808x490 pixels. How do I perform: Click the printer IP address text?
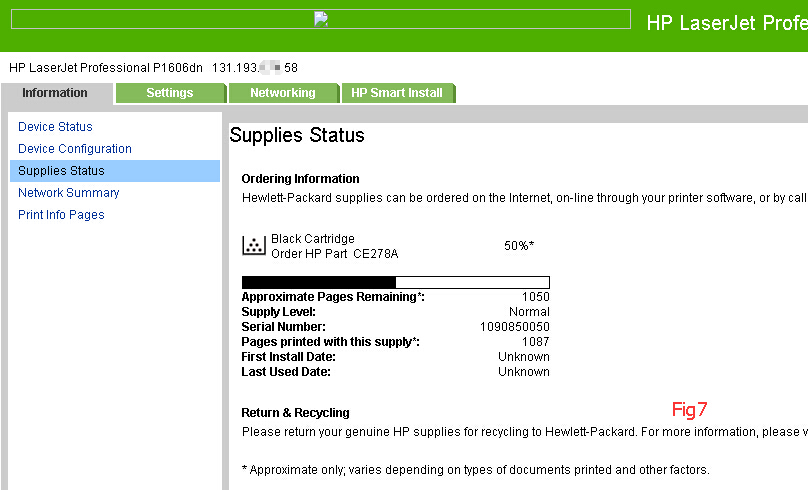tap(255, 67)
